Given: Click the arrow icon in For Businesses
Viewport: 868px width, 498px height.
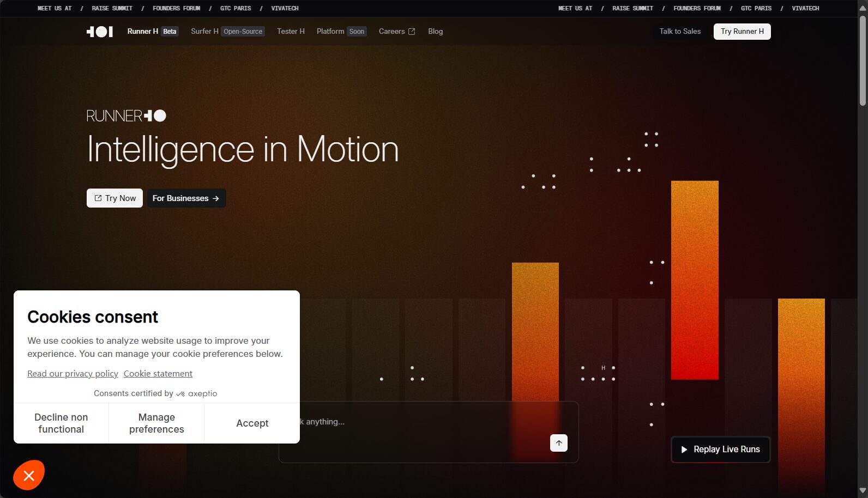Looking at the screenshot, I should 216,198.
